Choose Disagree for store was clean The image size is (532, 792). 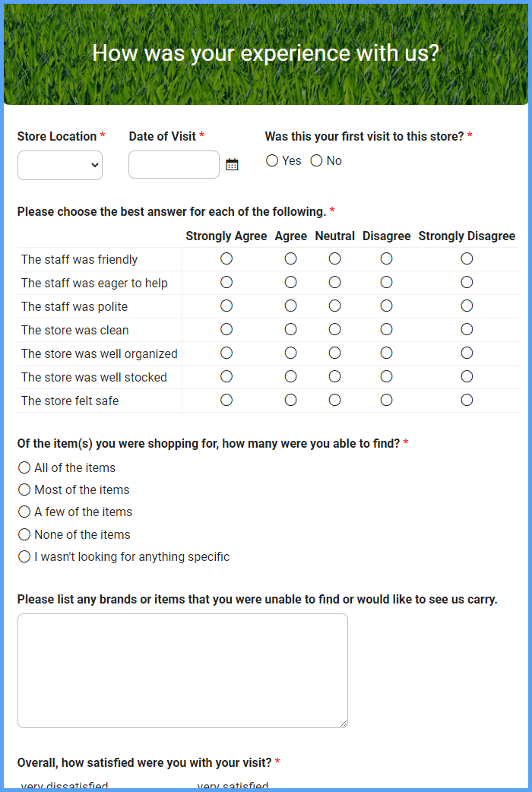click(x=387, y=330)
